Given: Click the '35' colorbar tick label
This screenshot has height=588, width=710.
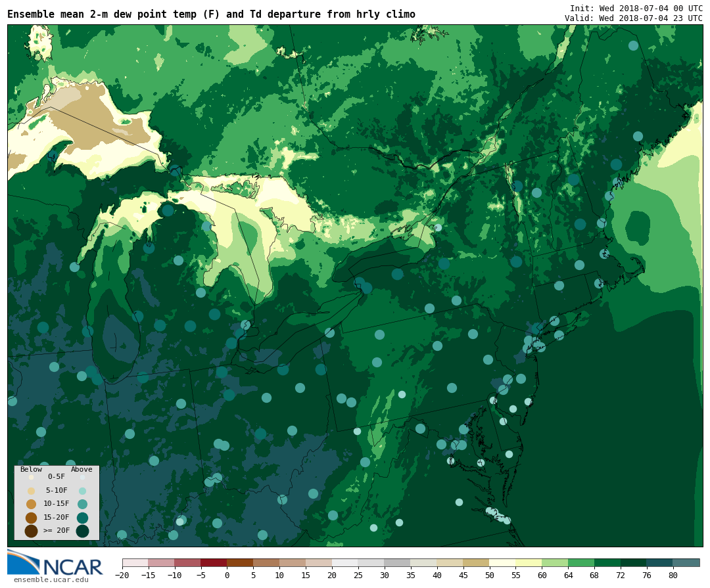Looking at the screenshot, I should pos(410,576).
